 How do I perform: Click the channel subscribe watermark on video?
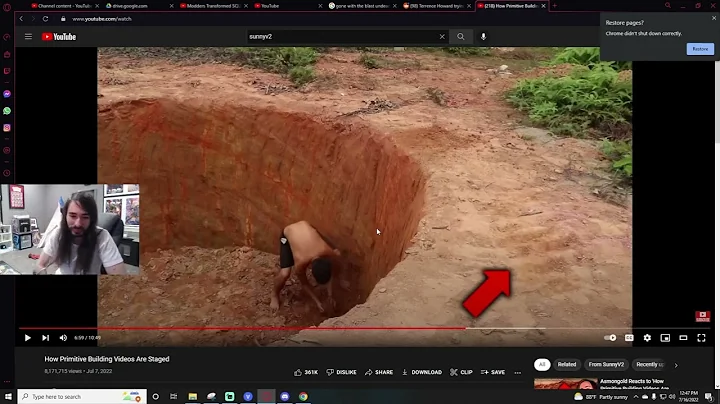[703, 316]
